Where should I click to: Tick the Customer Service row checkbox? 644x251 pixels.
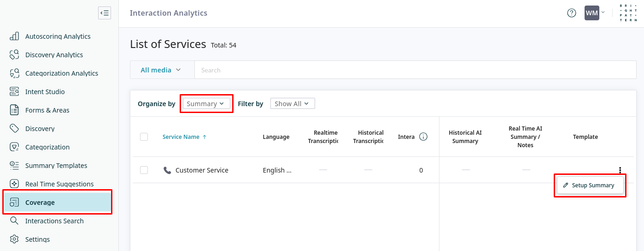pyautogui.click(x=144, y=170)
